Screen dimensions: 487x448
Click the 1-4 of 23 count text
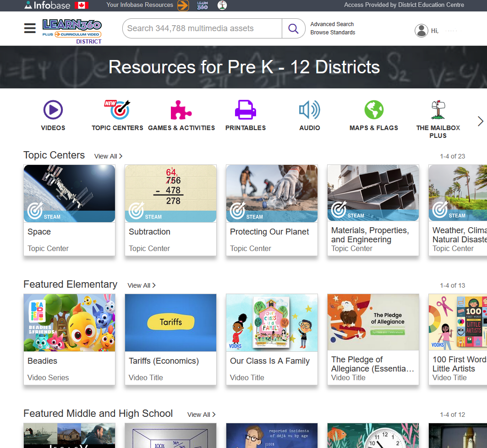click(x=453, y=156)
